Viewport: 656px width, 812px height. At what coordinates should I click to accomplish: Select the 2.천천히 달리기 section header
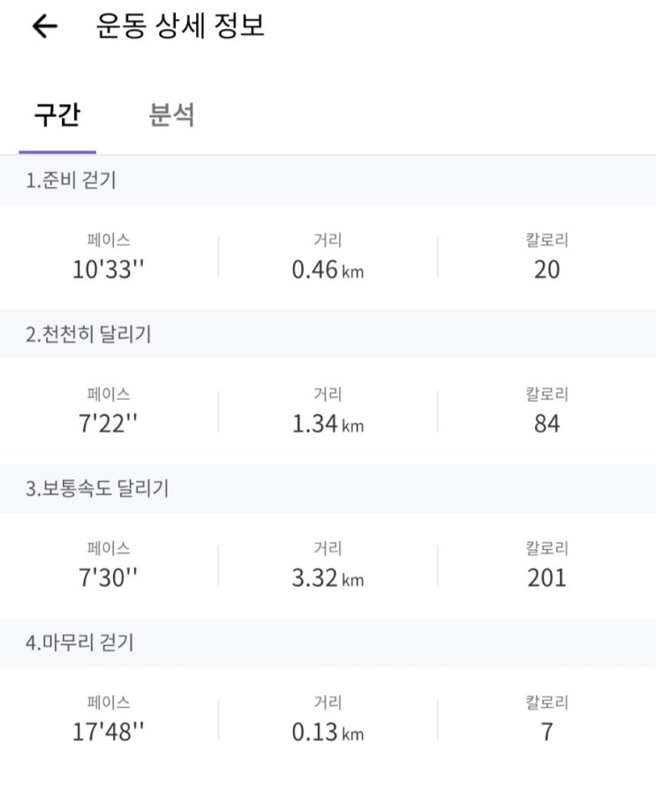coord(88,335)
